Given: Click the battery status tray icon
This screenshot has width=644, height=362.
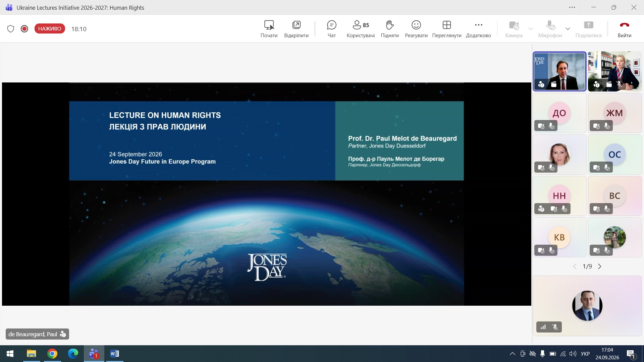Looking at the screenshot, I should [553, 354].
